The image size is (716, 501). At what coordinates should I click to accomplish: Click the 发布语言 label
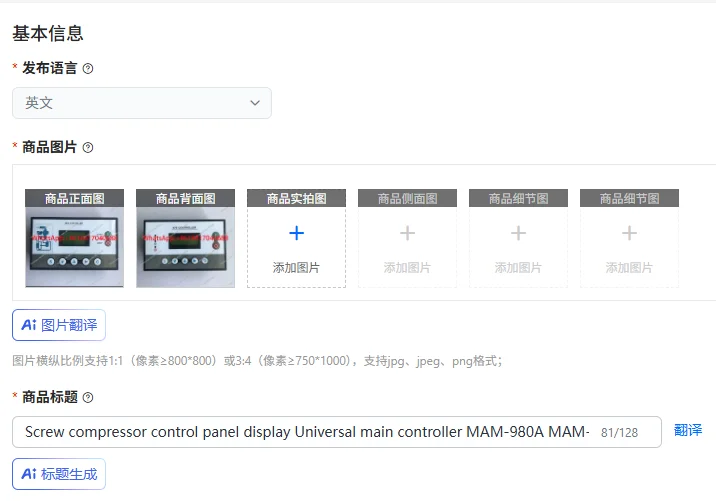50,68
